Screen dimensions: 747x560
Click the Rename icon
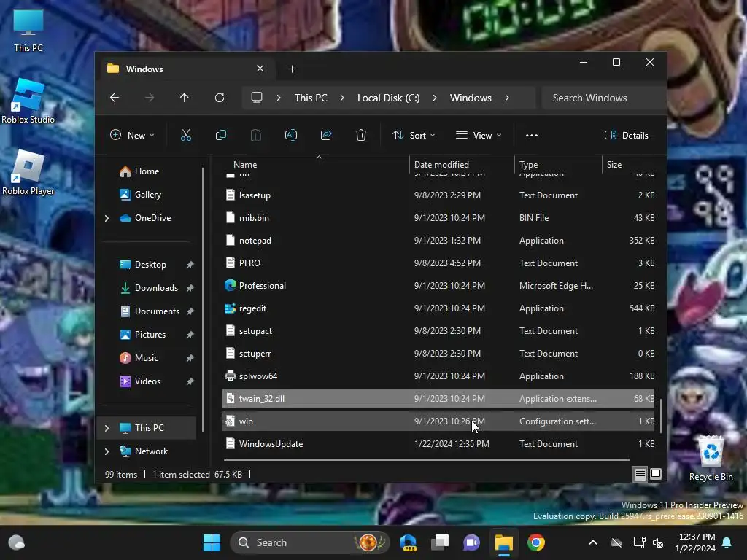[x=290, y=135]
